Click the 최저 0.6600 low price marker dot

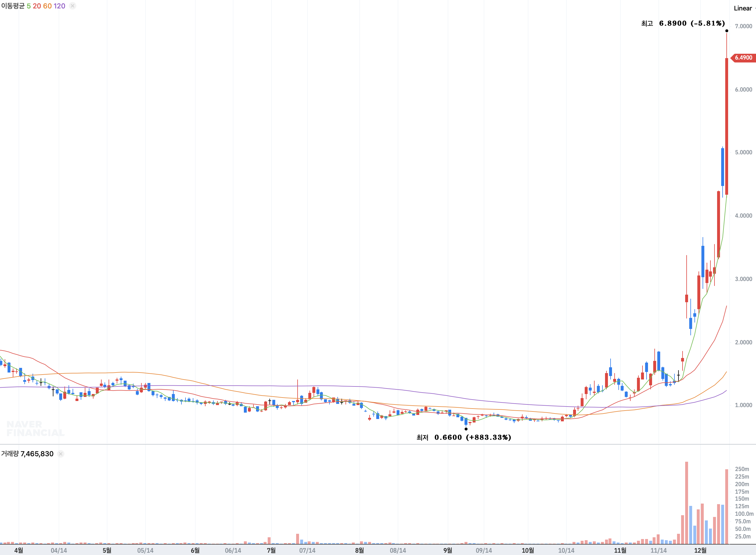coord(466,429)
